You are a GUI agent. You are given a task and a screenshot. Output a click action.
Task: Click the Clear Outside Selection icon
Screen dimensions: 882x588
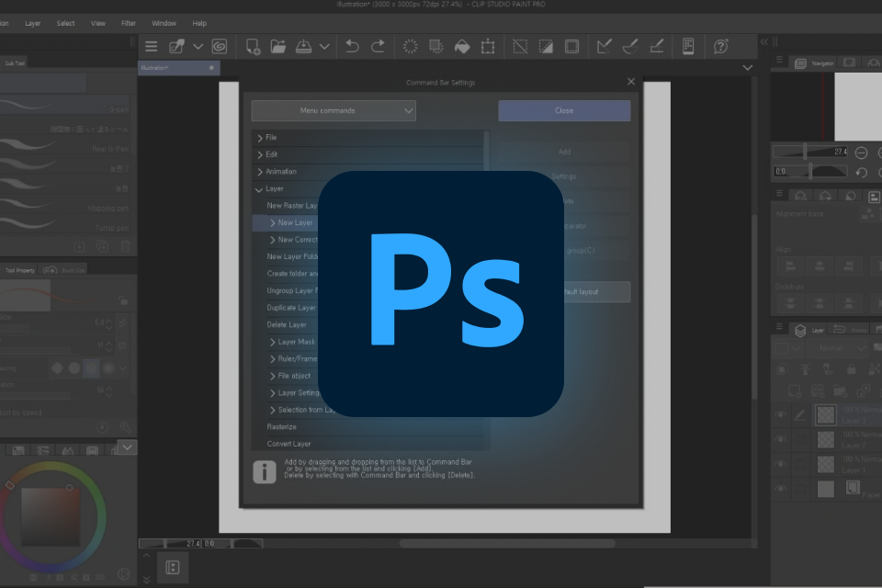(435, 47)
